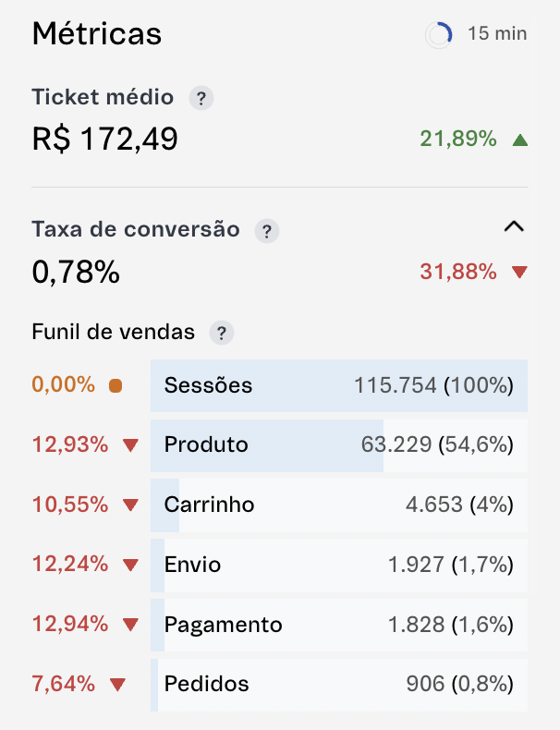Click red down arrow beside 7,64%
This screenshot has height=730, width=560.
tap(116, 685)
